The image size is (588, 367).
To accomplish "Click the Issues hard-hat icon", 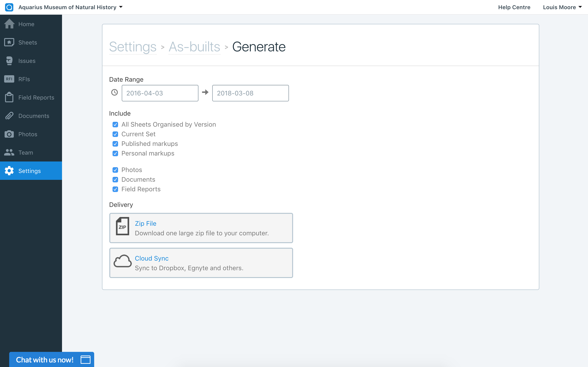I will point(9,61).
